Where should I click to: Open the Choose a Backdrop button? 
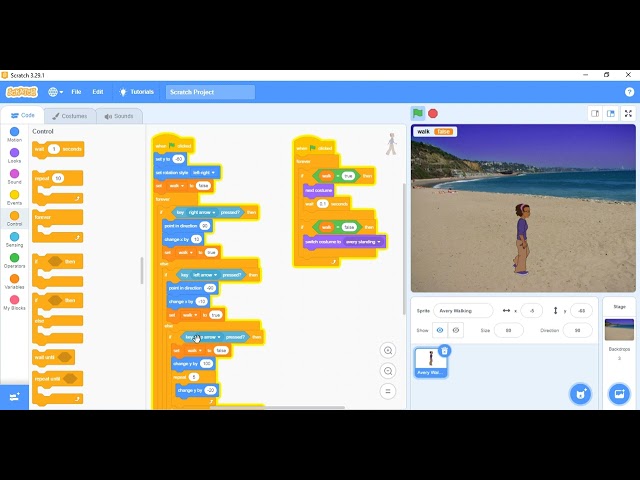pyautogui.click(x=619, y=394)
